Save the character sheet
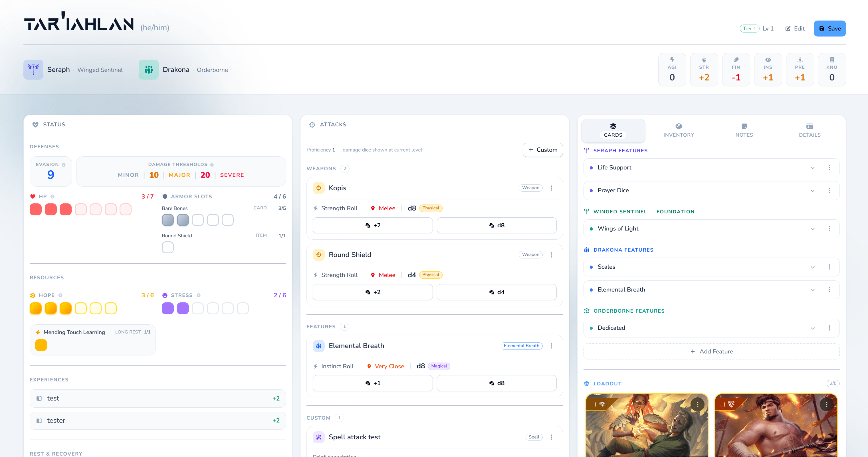 (829, 29)
